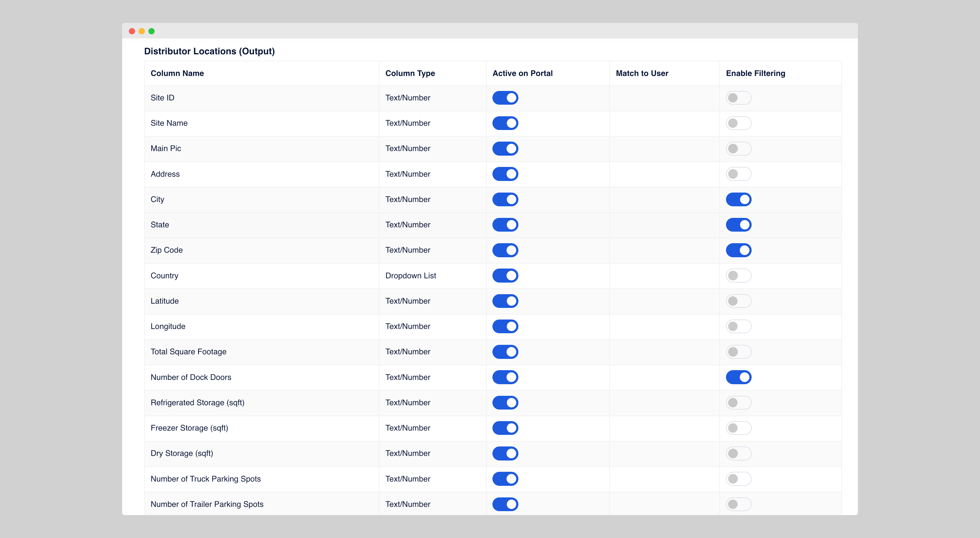Disable filtering on Number of Dock Doors
980x538 pixels.
[739, 377]
